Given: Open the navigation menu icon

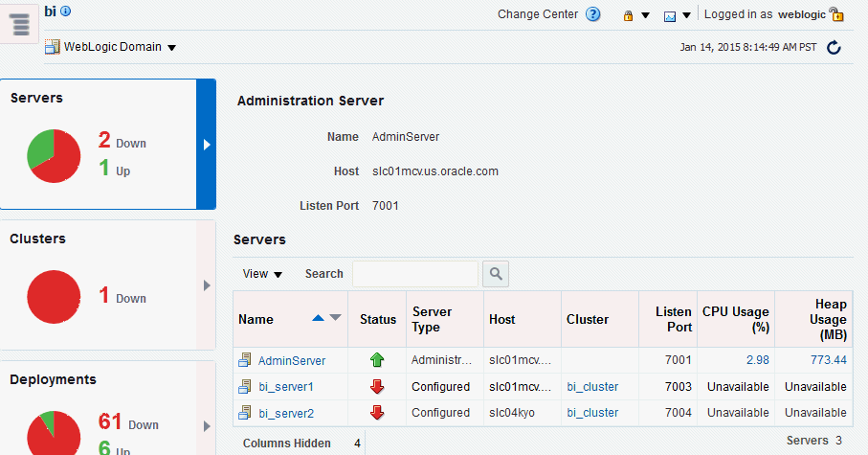Looking at the screenshot, I should point(20,24).
